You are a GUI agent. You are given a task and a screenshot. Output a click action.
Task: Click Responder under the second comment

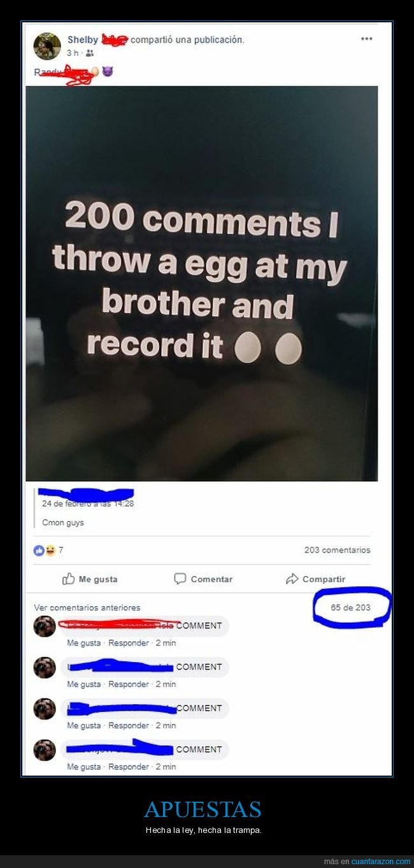point(129,684)
